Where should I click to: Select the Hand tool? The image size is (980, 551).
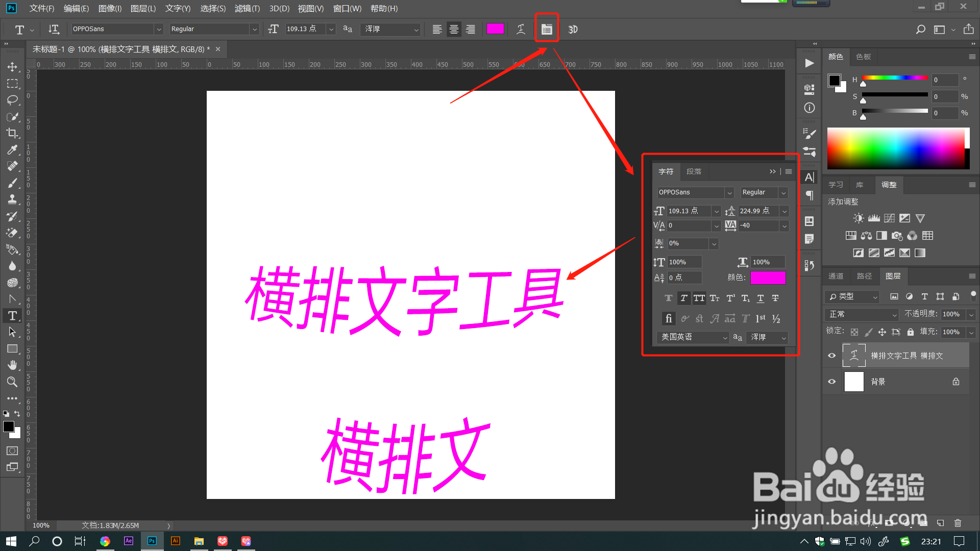[12, 365]
